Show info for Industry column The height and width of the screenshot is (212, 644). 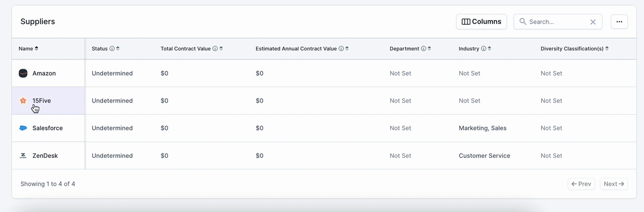(x=484, y=48)
